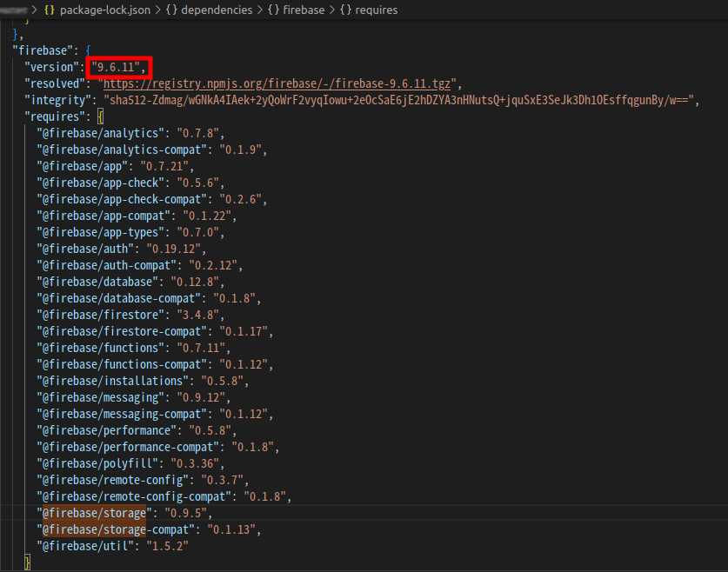The height and width of the screenshot is (572, 728).
Task: Expand chevron after firebase breadcrumb
Action: (x=332, y=10)
